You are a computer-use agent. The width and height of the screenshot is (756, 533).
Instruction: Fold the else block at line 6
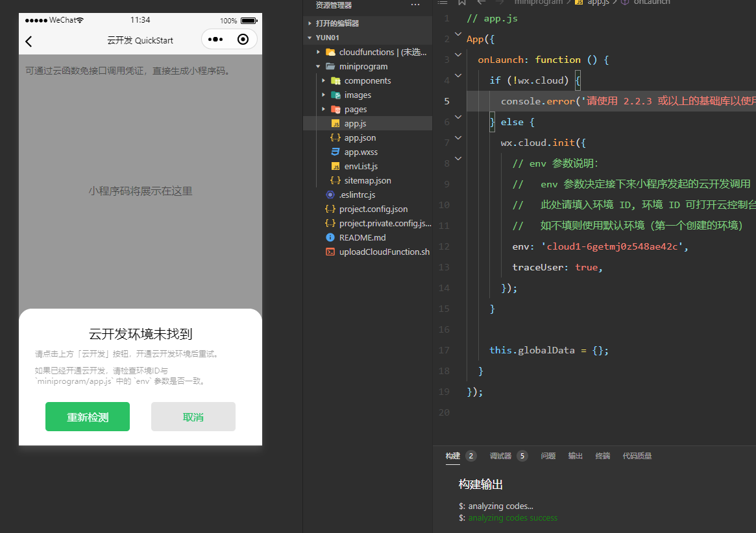[x=458, y=117]
